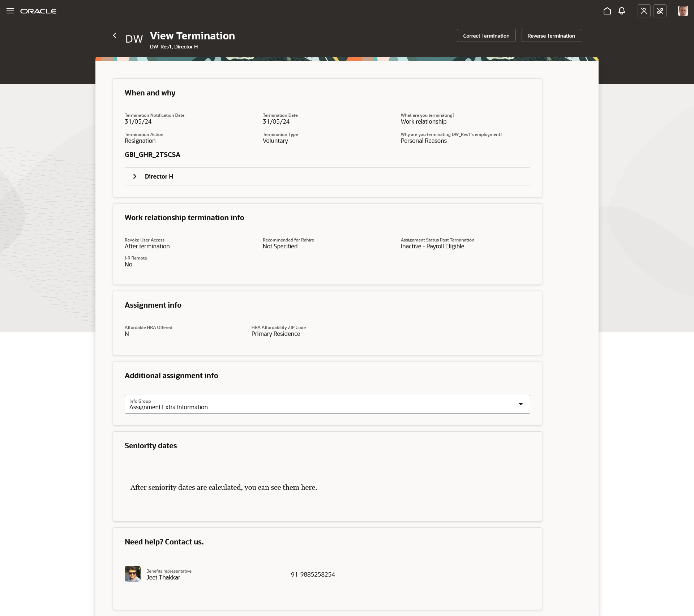Open the notifications bell

pyautogui.click(x=622, y=11)
